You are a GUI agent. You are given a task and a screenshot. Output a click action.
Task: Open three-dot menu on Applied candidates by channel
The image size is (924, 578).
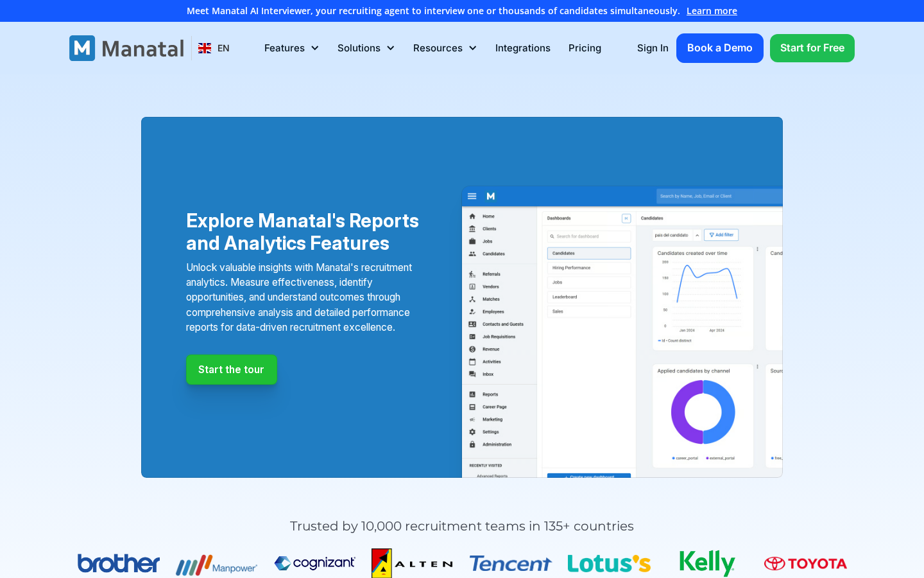(x=758, y=367)
